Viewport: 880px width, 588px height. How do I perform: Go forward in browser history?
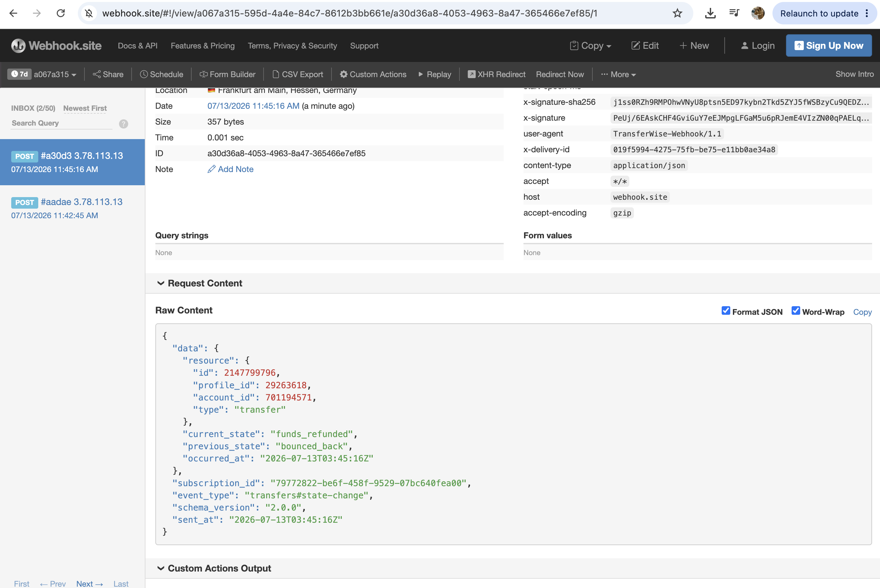[x=37, y=14]
